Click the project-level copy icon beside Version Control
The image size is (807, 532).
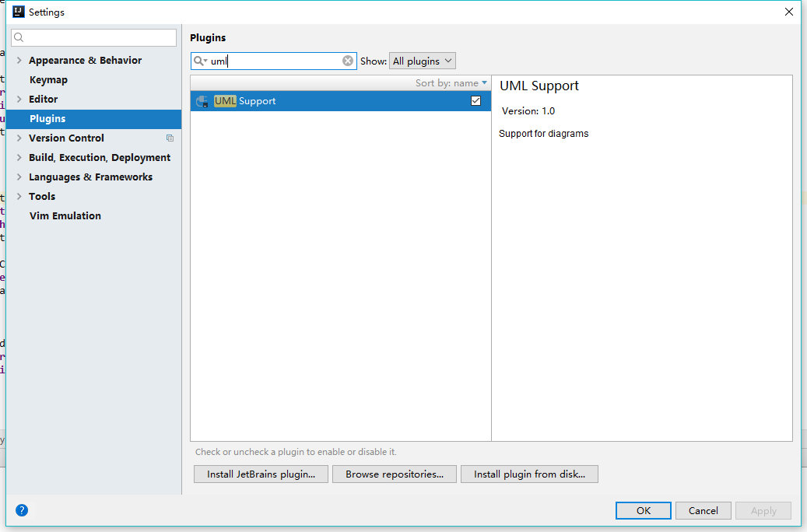click(170, 138)
